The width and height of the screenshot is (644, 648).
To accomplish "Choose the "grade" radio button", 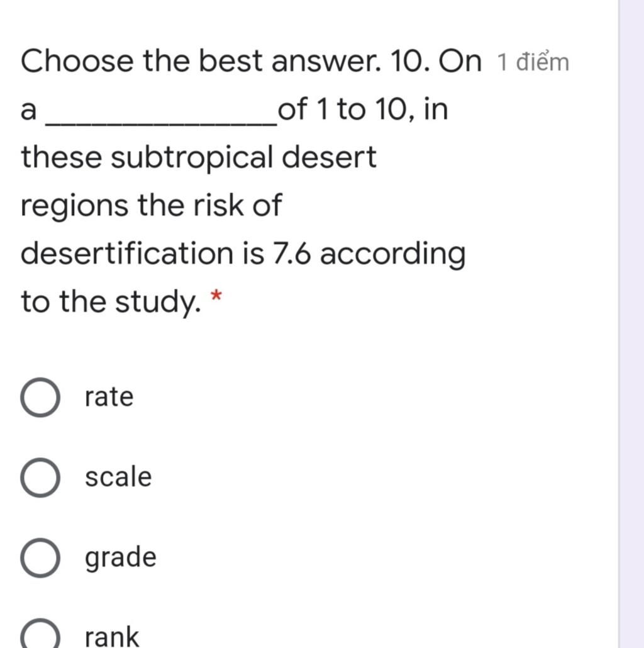I will point(40,557).
